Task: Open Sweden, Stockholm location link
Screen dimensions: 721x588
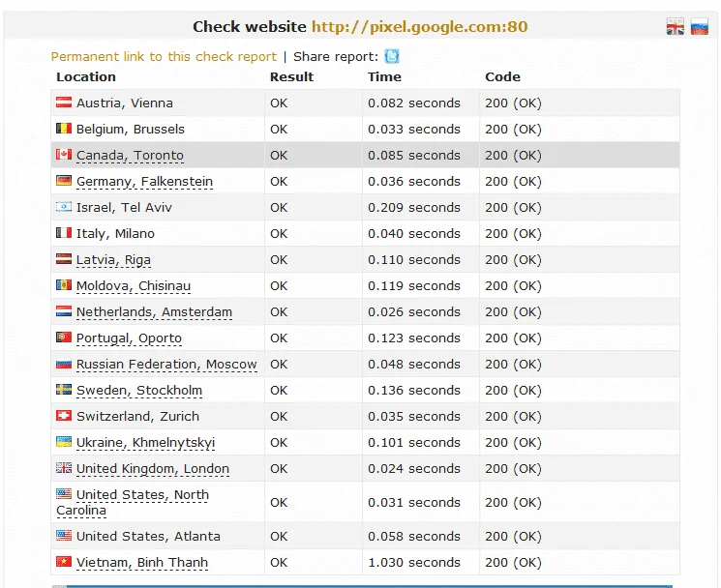Action: click(x=138, y=391)
